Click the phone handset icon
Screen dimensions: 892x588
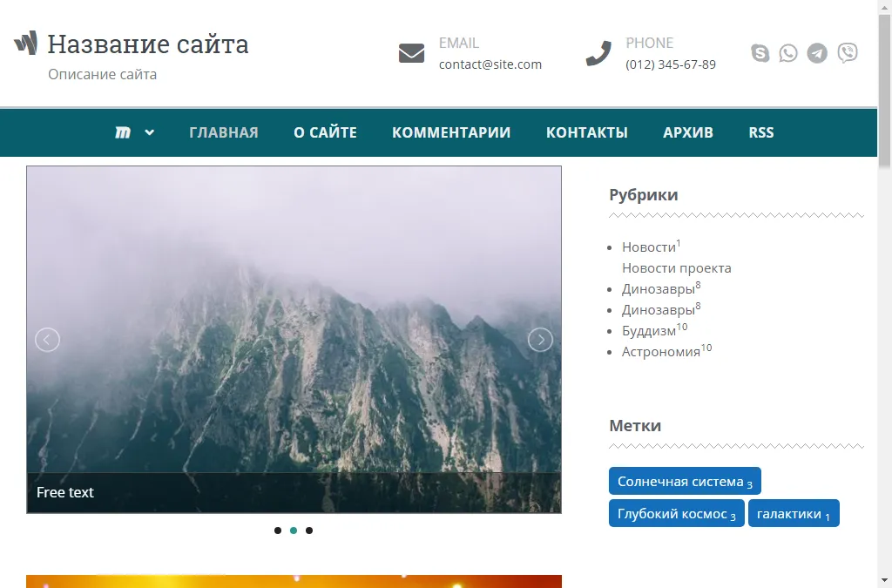598,54
